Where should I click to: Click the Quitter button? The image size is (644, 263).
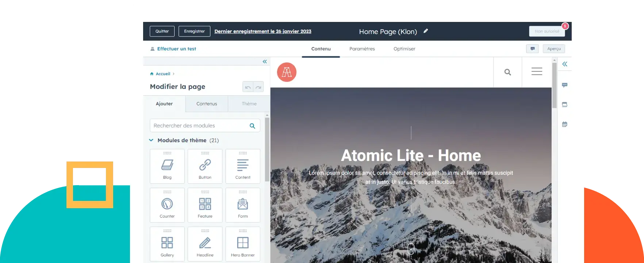(x=162, y=31)
